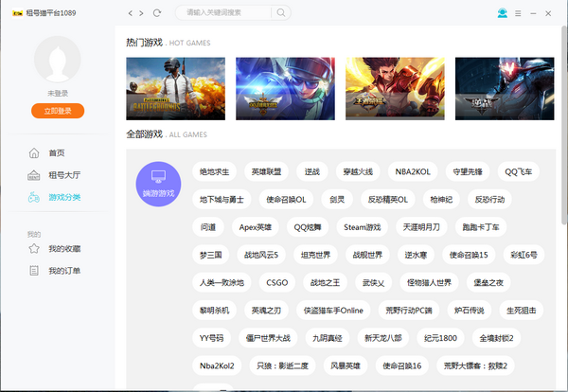Select the 英雄联盟 game tag
The image size is (568, 392).
coord(266,171)
